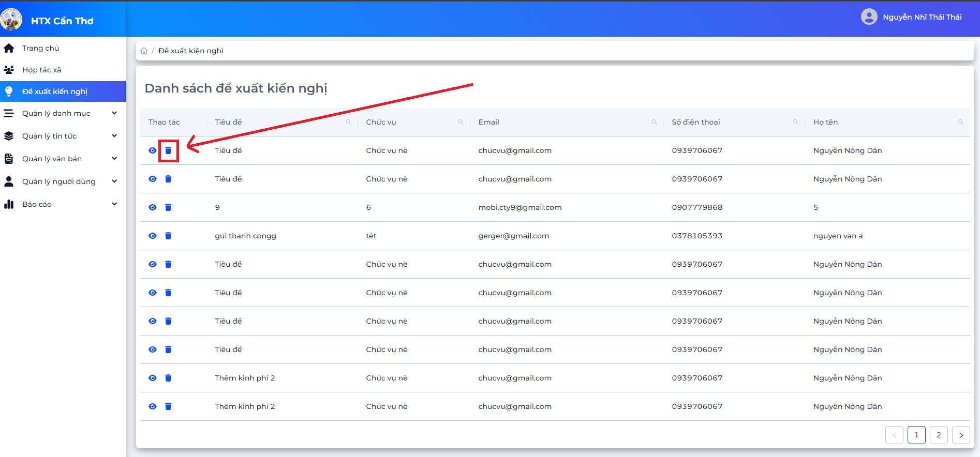Click position cell tét
The image size is (980, 457).
pyautogui.click(x=371, y=236)
